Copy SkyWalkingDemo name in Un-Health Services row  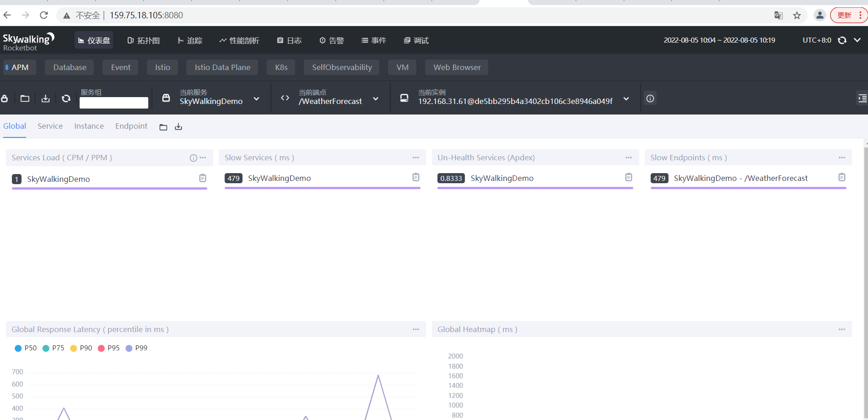click(x=629, y=177)
